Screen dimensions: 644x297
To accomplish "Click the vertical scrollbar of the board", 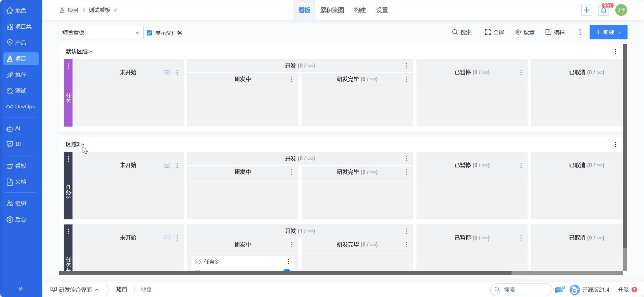I will (x=625, y=146).
